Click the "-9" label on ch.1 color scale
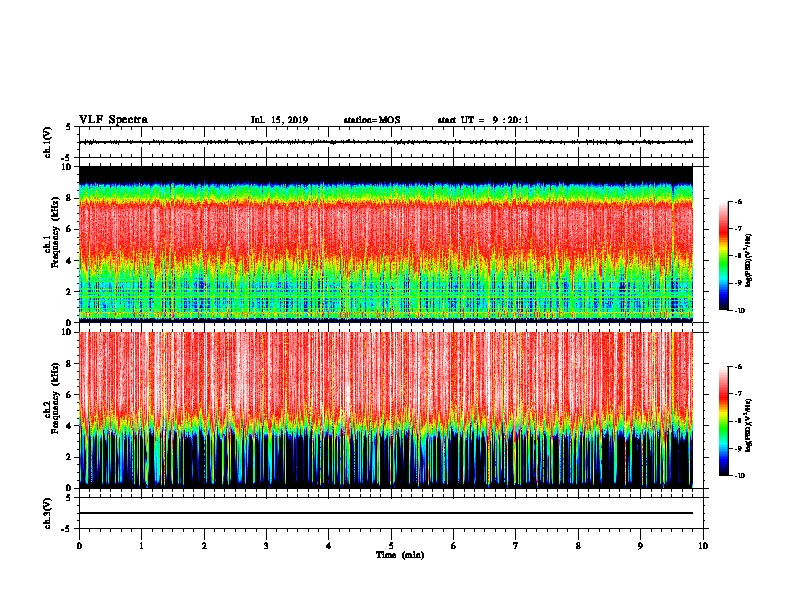Image resolution: width=792 pixels, height=612 pixels. click(x=738, y=283)
